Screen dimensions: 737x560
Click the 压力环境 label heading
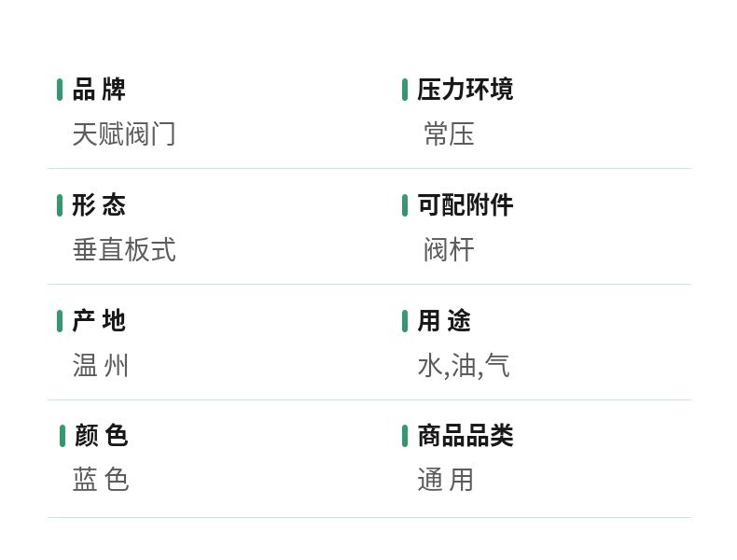(x=465, y=90)
